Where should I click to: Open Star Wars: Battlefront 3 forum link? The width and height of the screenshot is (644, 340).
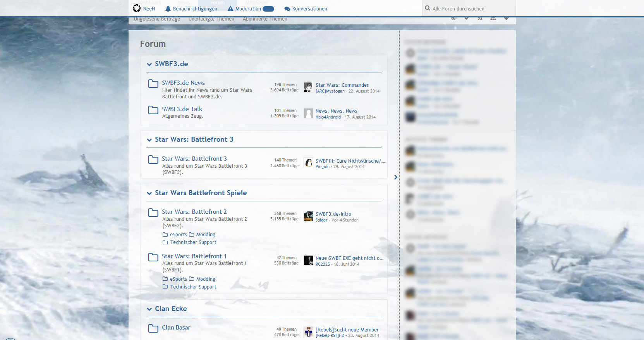coord(194,159)
